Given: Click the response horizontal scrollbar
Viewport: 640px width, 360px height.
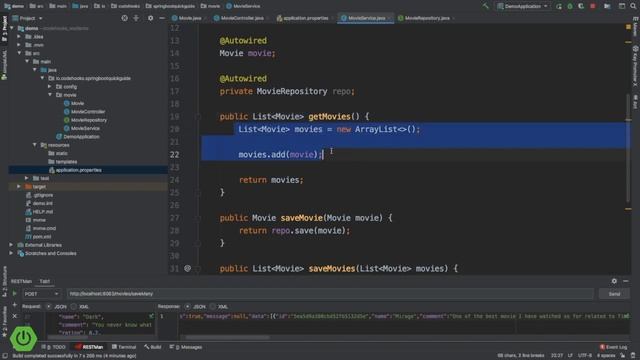Looking at the screenshot, I should pyautogui.click(x=227, y=337).
